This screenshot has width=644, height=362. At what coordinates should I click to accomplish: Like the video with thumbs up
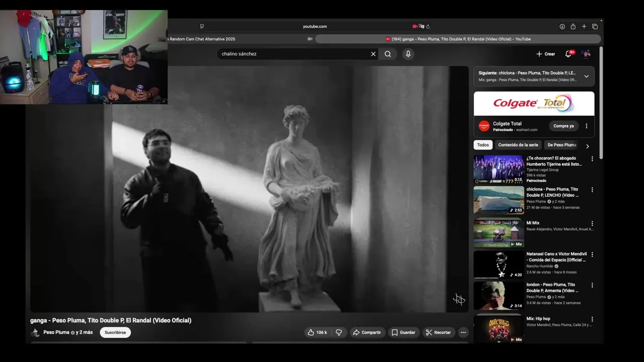point(317,332)
